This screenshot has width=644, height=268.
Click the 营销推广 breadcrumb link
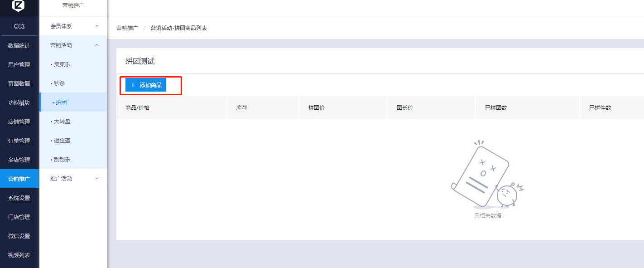click(x=127, y=28)
